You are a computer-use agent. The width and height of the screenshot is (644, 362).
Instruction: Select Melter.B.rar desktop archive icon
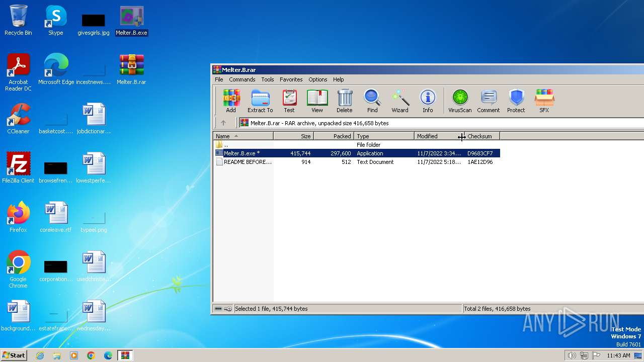pyautogui.click(x=131, y=69)
